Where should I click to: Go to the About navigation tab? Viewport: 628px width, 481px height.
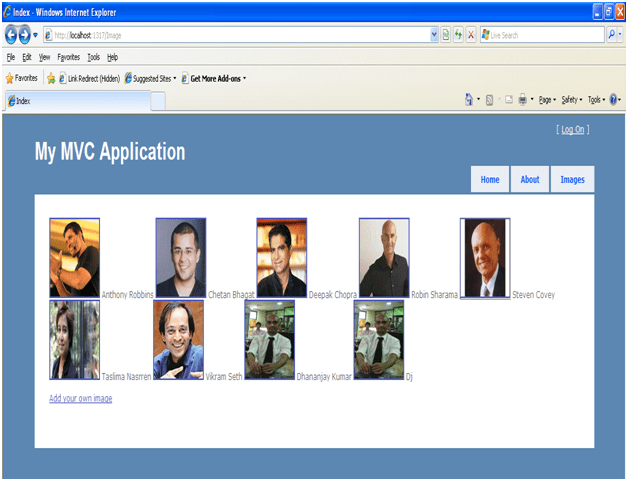pos(530,180)
